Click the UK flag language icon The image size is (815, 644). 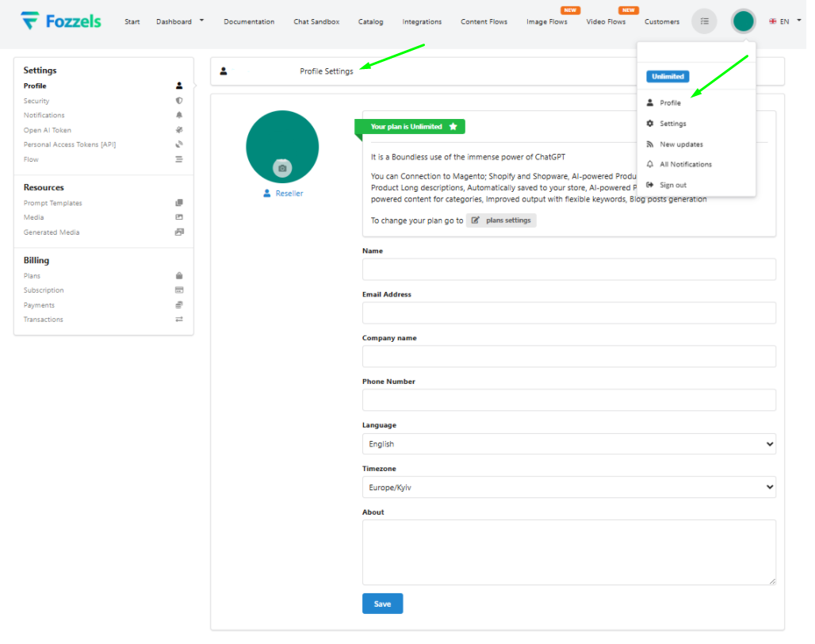tap(773, 21)
